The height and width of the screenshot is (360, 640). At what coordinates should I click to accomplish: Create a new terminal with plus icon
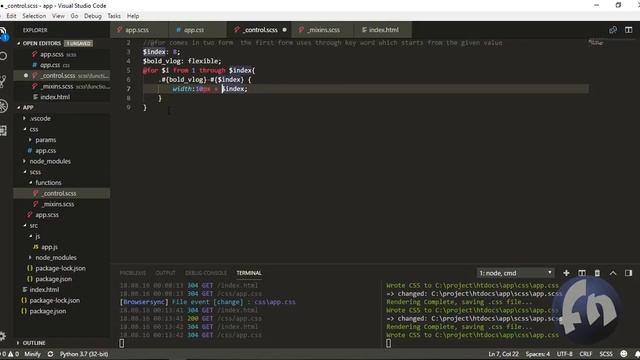point(566,273)
